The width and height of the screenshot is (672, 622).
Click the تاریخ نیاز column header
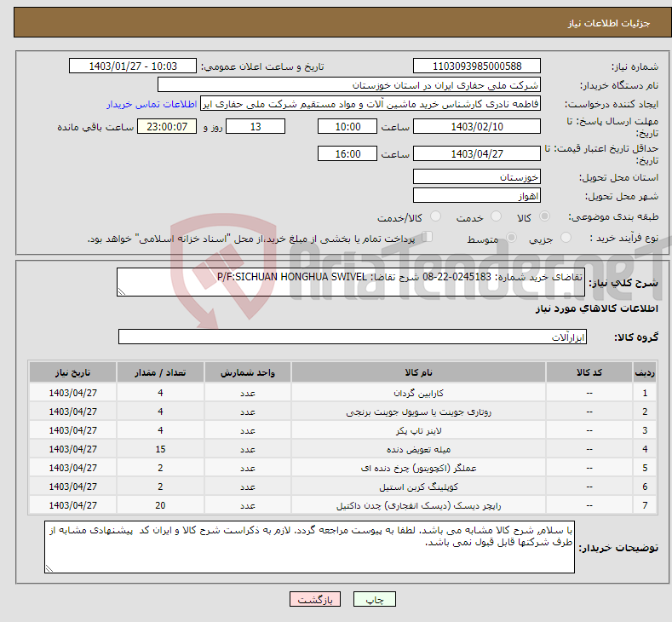point(73,372)
